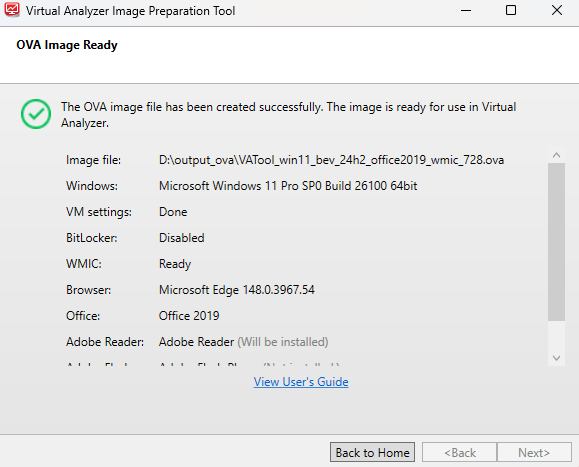Click the Office 2019 value
579x467 pixels.
coord(189,316)
